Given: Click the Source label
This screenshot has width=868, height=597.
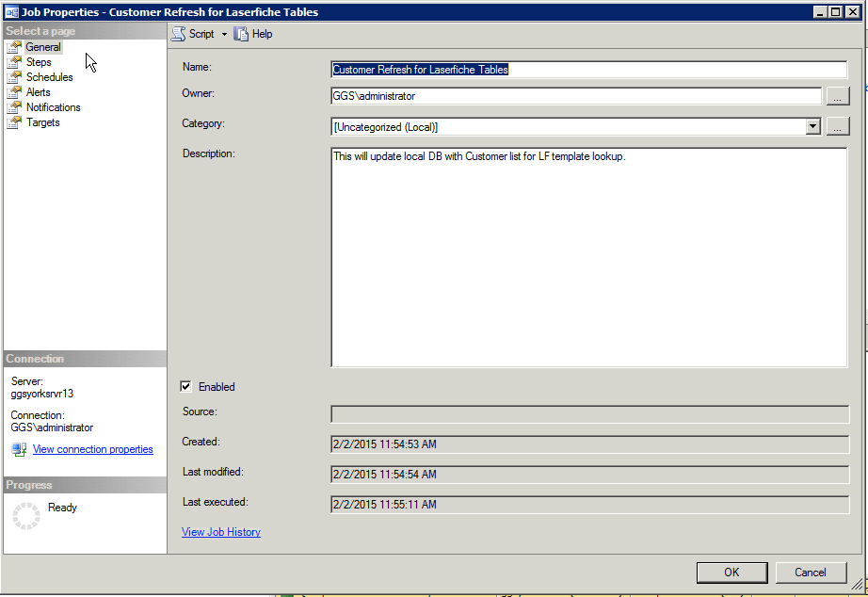Looking at the screenshot, I should click(x=200, y=411).
